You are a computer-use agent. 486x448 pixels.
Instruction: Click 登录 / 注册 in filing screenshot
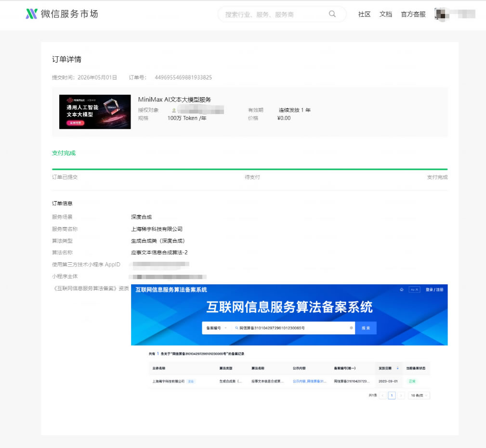pyautogui.click(x=434, y=290)
